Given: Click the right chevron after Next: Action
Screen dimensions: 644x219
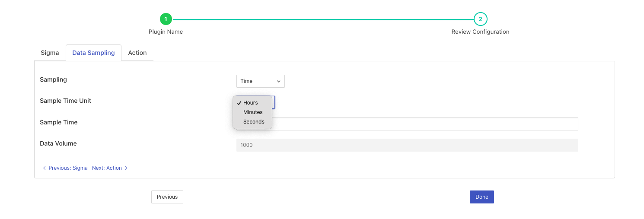Looking at the screenshot, I should click(x=126, y=168).
